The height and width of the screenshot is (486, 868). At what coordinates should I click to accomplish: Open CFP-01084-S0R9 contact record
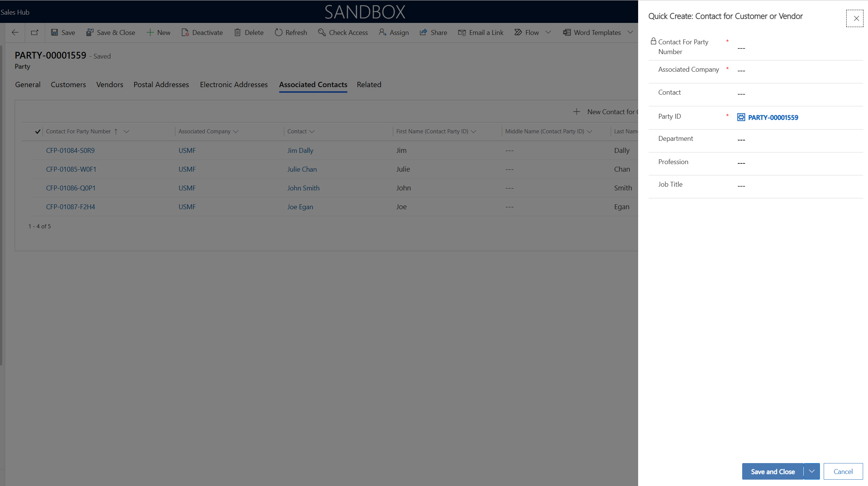pos(70,150)
